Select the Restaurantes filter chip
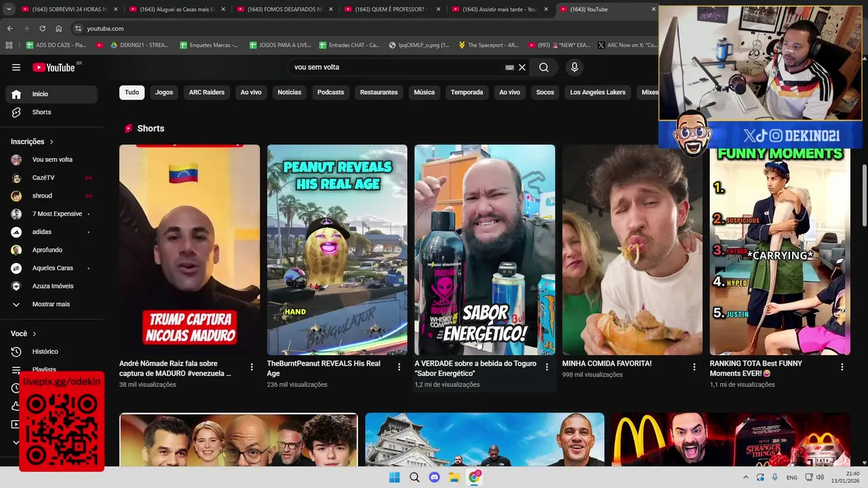The image size is (868, 488). (x=379, y=92)
